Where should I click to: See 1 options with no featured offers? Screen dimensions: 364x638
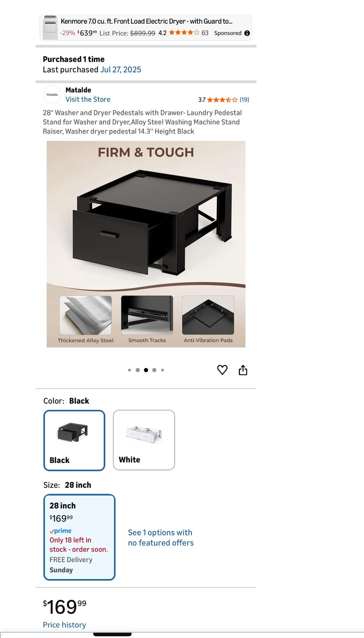click(161, 537)
